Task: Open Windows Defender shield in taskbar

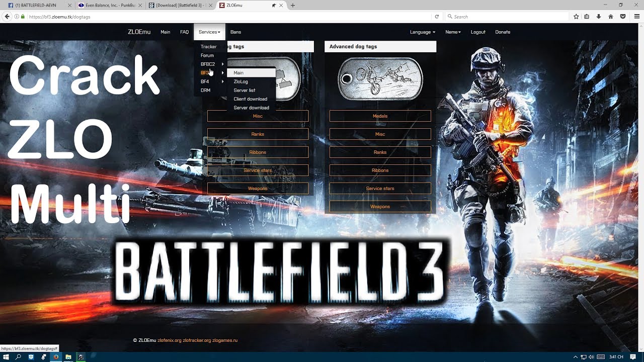Action: tap(31, 357)
